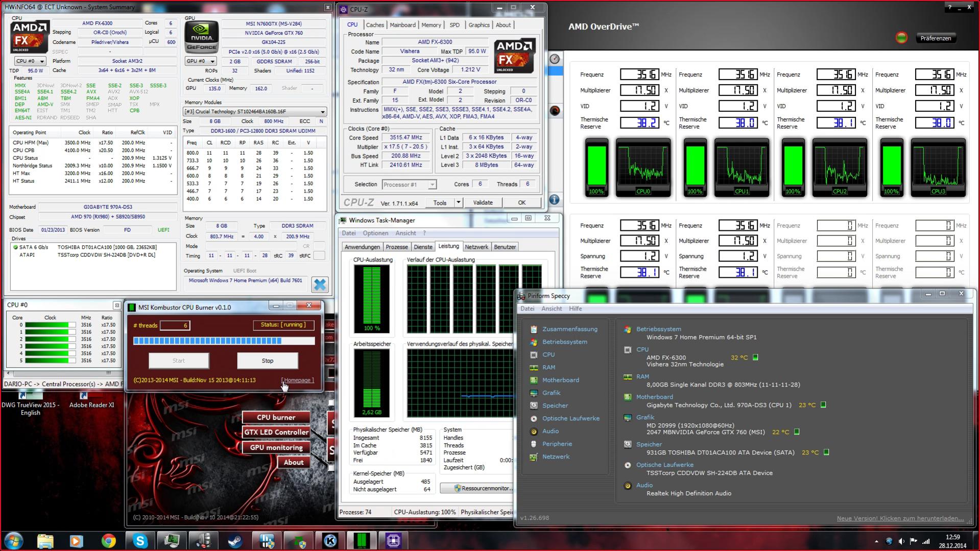Open Präferenzen in AMD OverDrive
The image size is (980, 551).
tap(936, 38)
